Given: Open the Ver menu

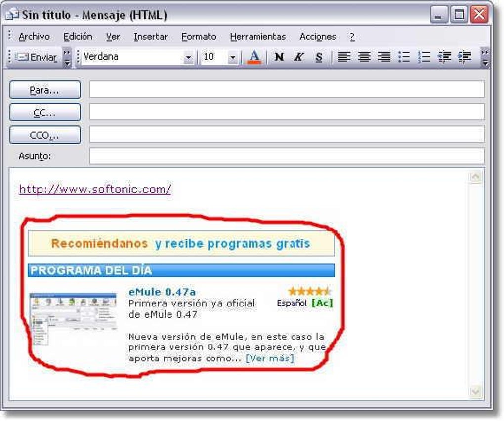Looking at the screenshot, I should pos(113,37).
